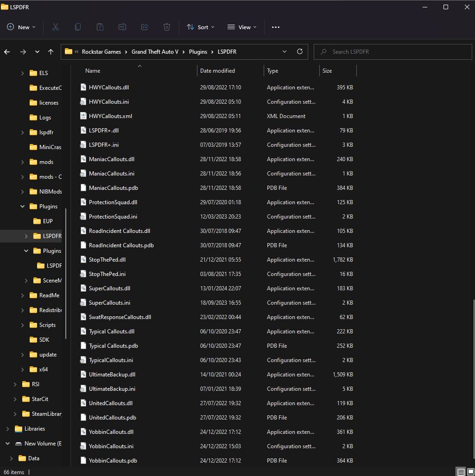The image size is (475, 476).
Task: Click the Rename icon in toolbar
Action: click(x=122, y=27)
